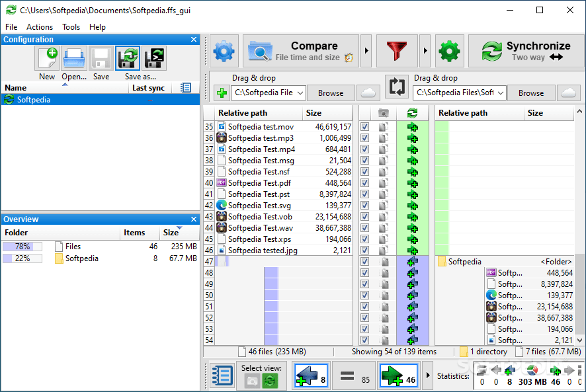Click the 78% bar for Files
The width and height of the screenshot is (586, 392).
(x=22, y=247)
